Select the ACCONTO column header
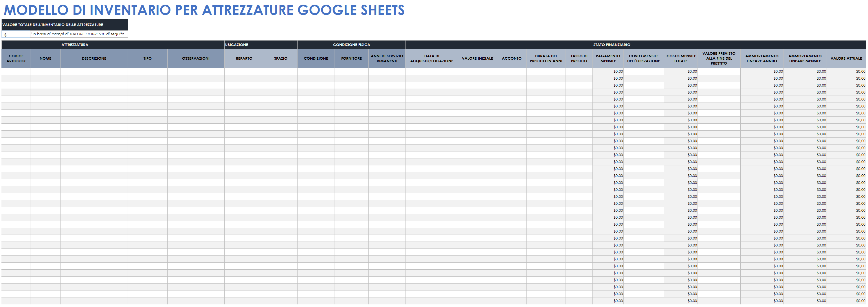 (x=511, y=59)
